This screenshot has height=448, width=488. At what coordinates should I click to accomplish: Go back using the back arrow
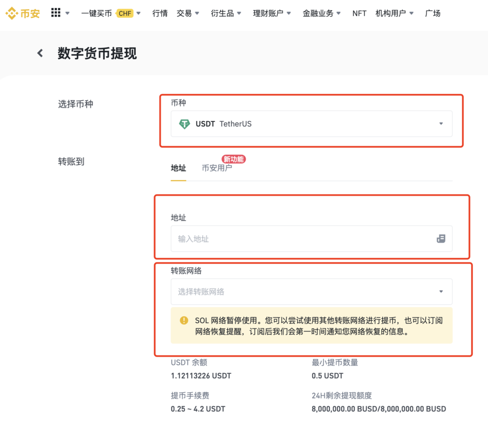point(40,53)
